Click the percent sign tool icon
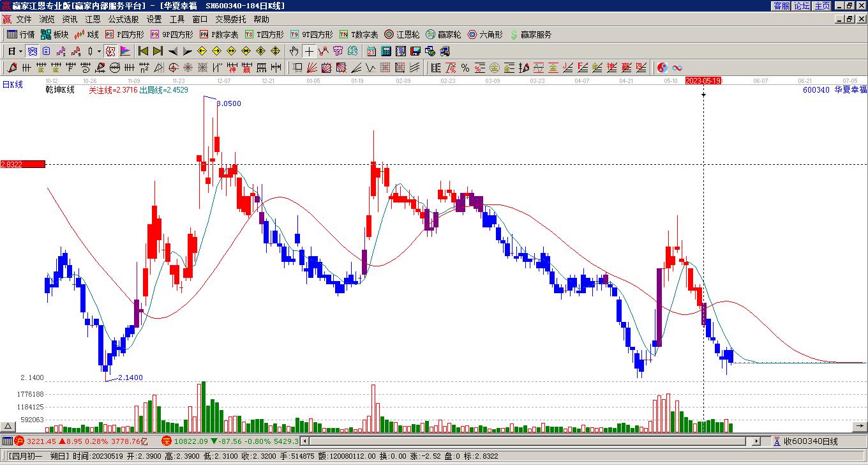868x465 pixels. point(465,67)
